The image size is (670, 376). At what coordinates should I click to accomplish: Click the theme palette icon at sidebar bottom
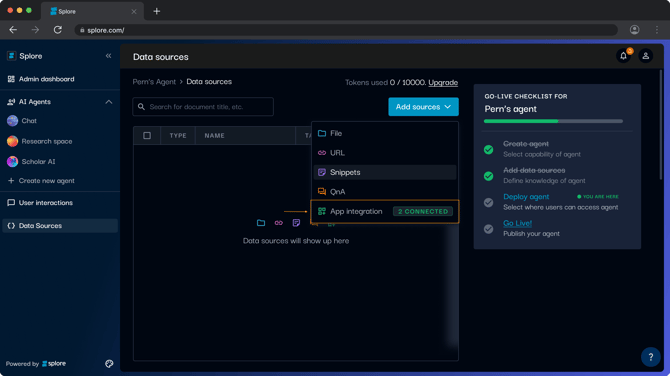[x=109, y=364]
